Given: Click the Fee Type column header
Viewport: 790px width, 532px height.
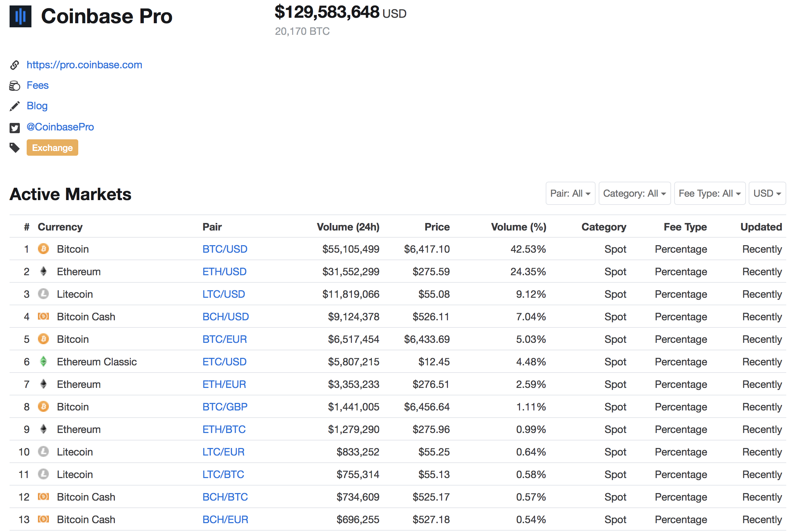Looking at the screenshot, I should [x=685, y=227].
